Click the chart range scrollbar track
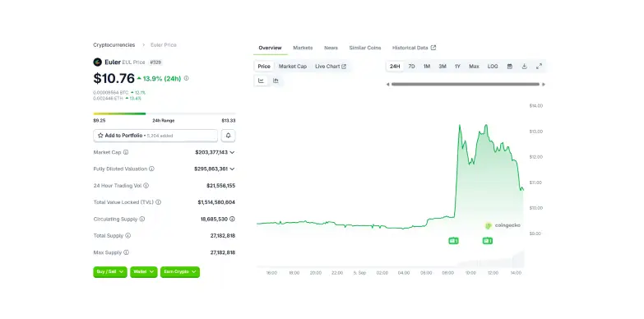The width and height of the screenshot is (644, 319). click(x=466, y=84)
